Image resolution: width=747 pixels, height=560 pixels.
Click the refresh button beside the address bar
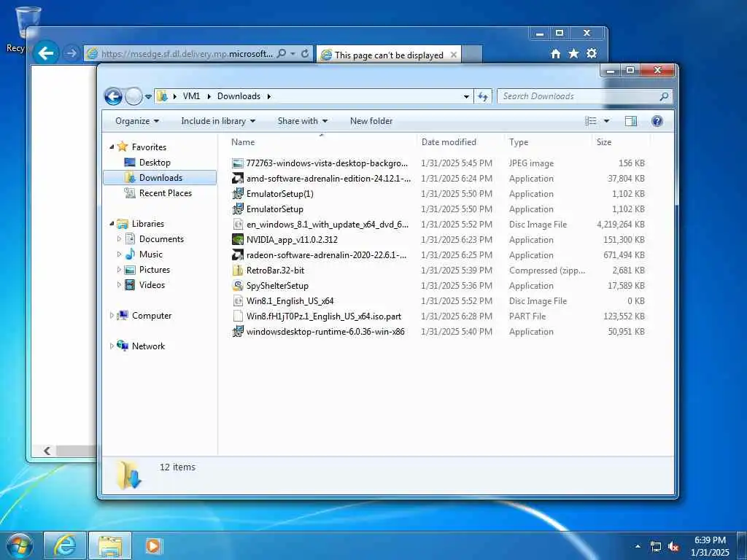click(x=483, y=97)
